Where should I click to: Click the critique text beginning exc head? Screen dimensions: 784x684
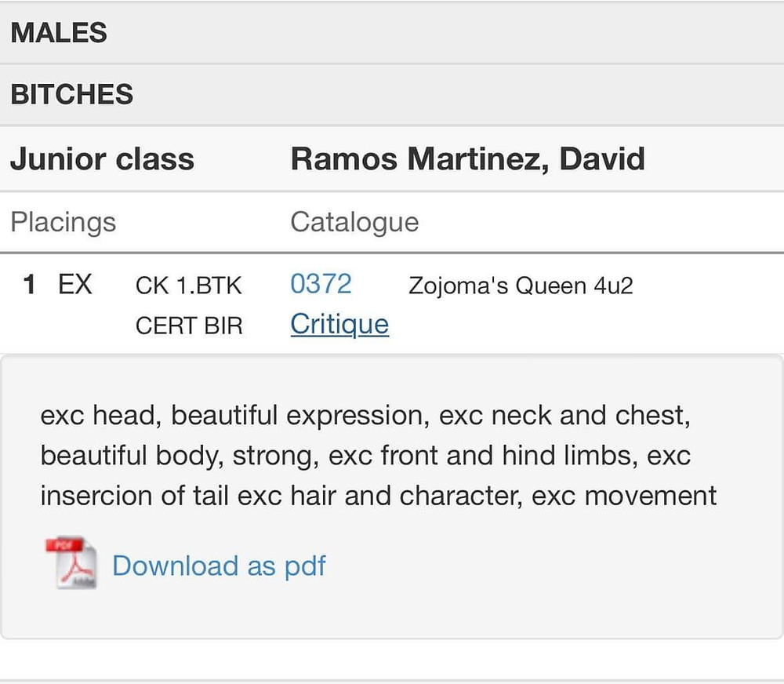pos(365,416)
